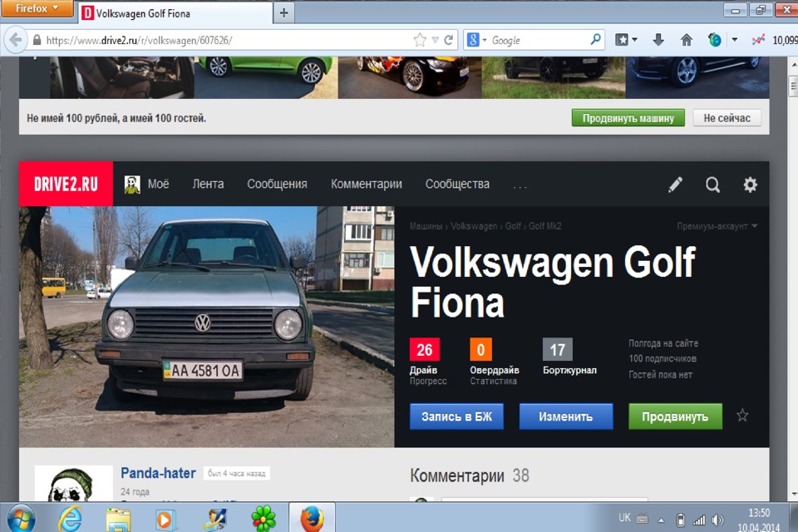This screenshot has height=532, width=798.
Task: Click the Прогресс link under Драйв
Action: [x=428, y=382]
